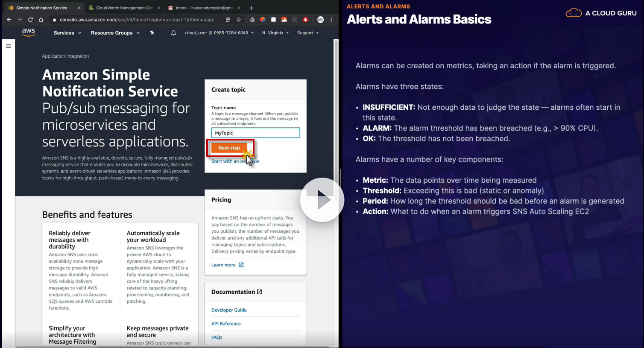Screen dimensions: 644x348
Task: Open the AWS notifications bell
Action: [x=173, y=33]
